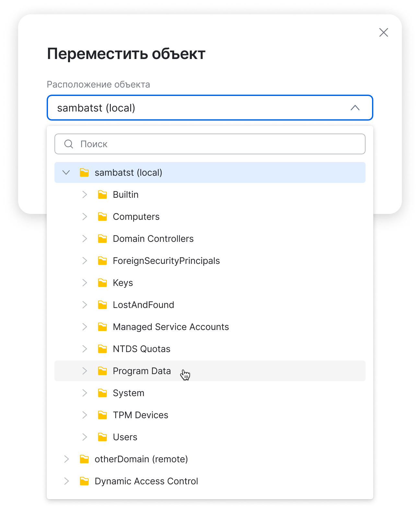This screenshot has width=420, height=507.
Task: Close the Переместить объект dialog
Action: coord(384,32)
